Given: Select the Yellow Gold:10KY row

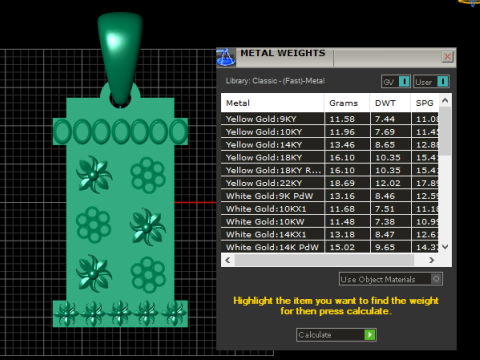Looking at the screenshot, I should [330, 132].
